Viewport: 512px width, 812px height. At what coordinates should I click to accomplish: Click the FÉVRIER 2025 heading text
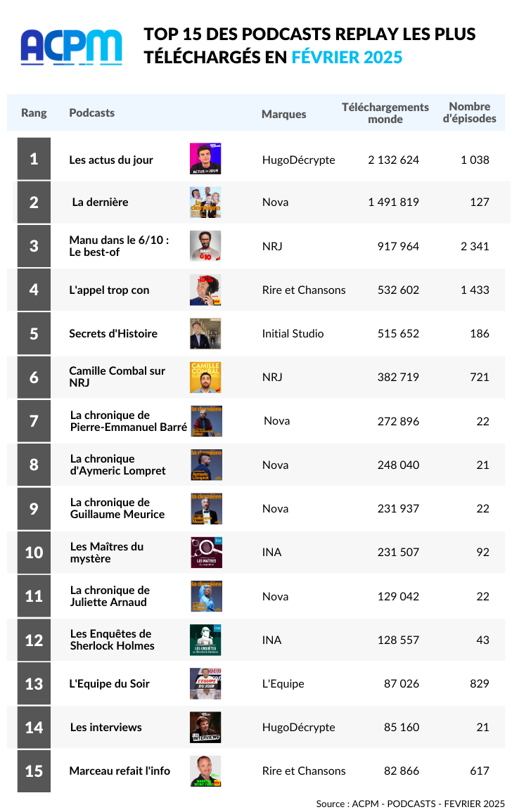(x=347, y=58)
